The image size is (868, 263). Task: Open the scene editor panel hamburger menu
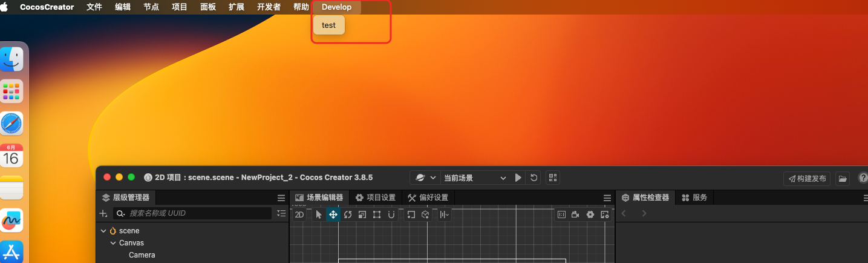607,198
